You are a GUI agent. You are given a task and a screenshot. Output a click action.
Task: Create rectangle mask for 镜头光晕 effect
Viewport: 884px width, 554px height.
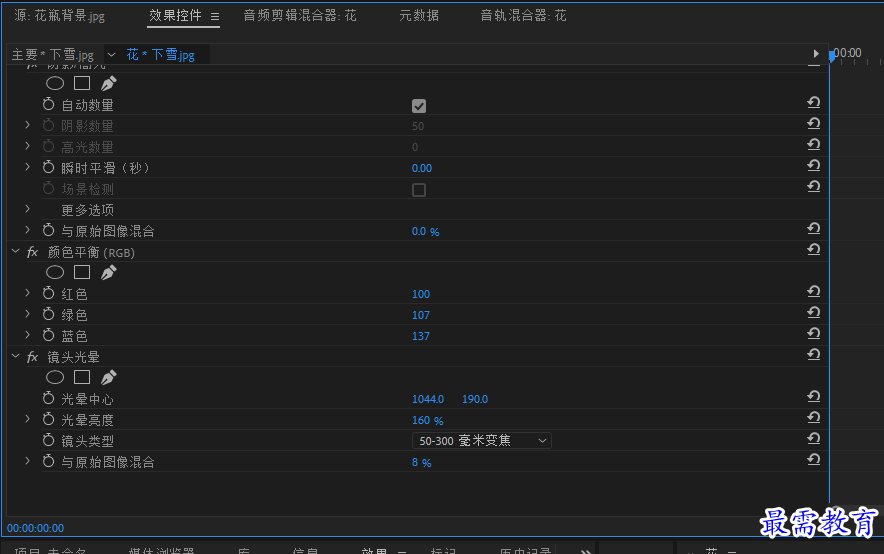[82, 377]
